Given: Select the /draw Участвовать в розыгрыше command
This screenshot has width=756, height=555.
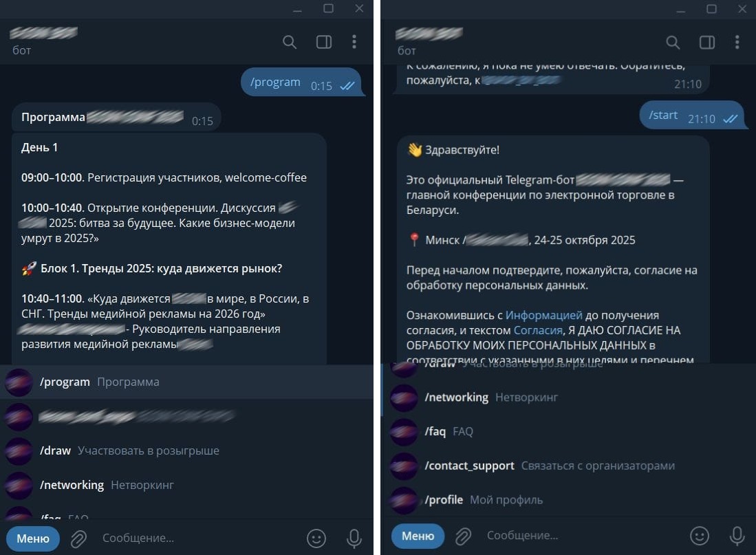Looking at the screenshot, I should (x=186, y=450).
